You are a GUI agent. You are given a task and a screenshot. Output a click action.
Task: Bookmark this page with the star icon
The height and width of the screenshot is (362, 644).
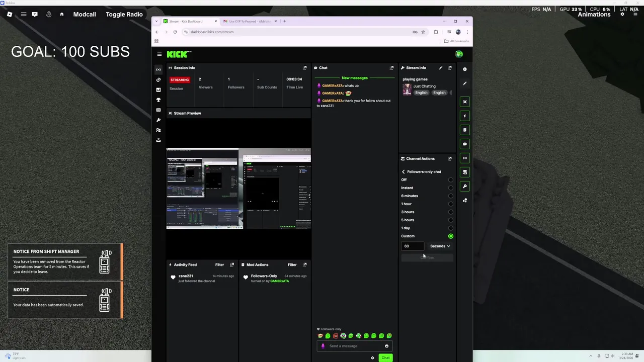[423, 32]
